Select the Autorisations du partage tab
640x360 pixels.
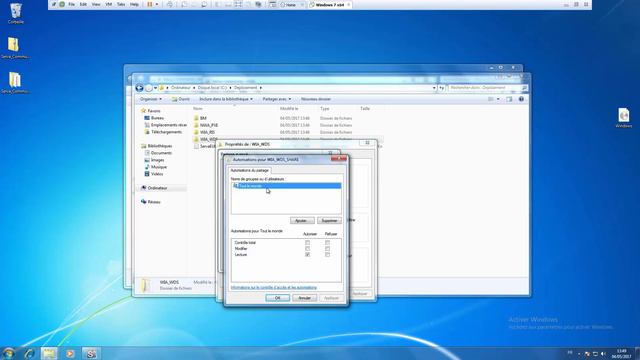click(x=250, y=170)
